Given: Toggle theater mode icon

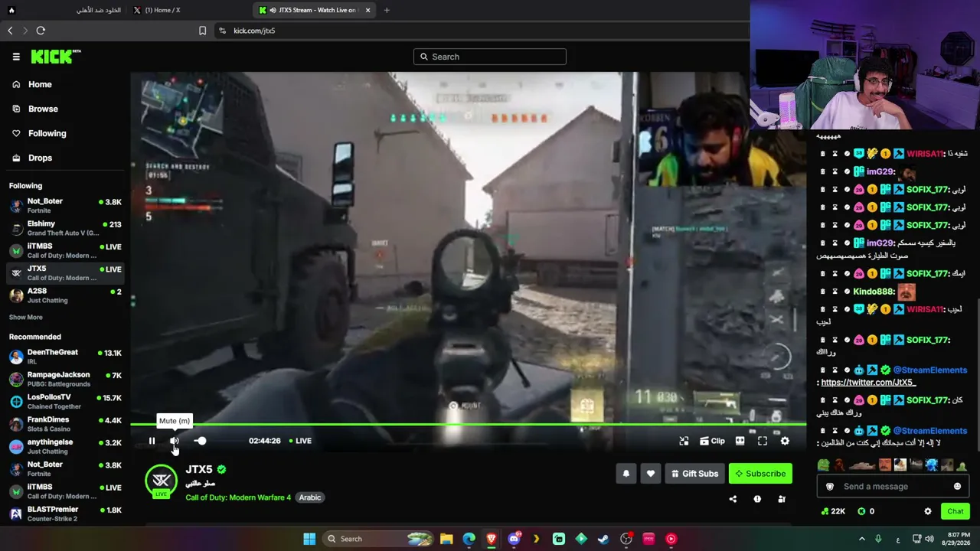Looking at the screenshot, I should point(740,441).
